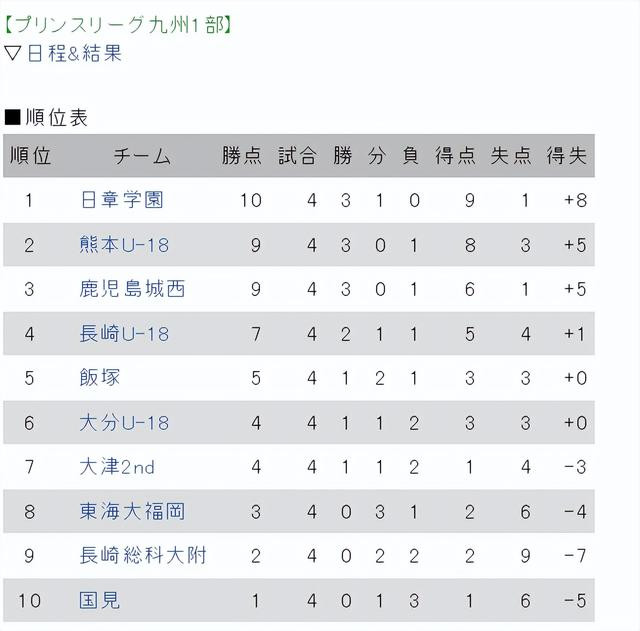Image resolution: width=640 pixels, height=631 pixels.
Task: Click the 大津2nd team name
Action: click(117, 467)
